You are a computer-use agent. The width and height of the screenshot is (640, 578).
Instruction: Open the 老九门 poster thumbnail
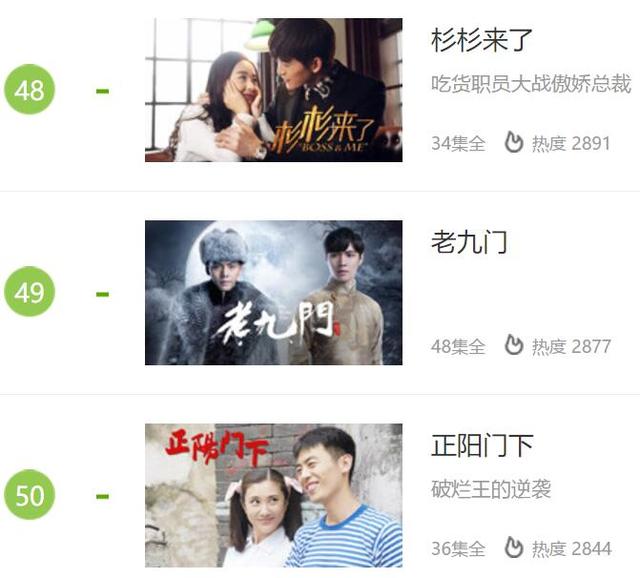[x=273, y=293]
